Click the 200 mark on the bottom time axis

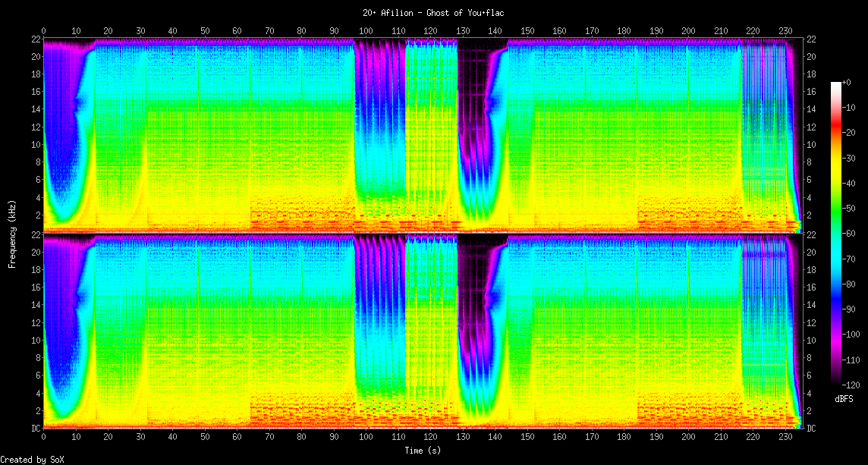point(688,438)
